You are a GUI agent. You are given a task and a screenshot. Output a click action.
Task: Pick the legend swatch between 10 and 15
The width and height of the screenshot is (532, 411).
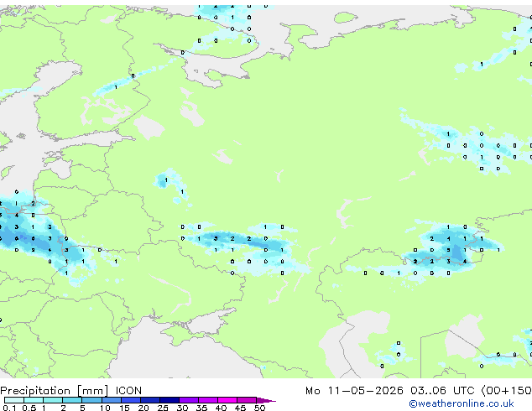112,400
